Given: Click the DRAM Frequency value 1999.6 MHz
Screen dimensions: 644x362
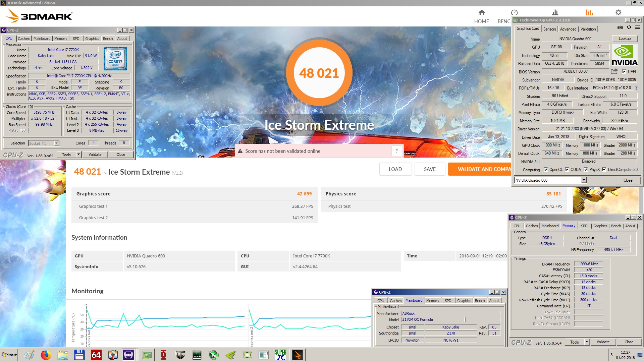Looking at the screenshot, I should click(x=588, y=264).
